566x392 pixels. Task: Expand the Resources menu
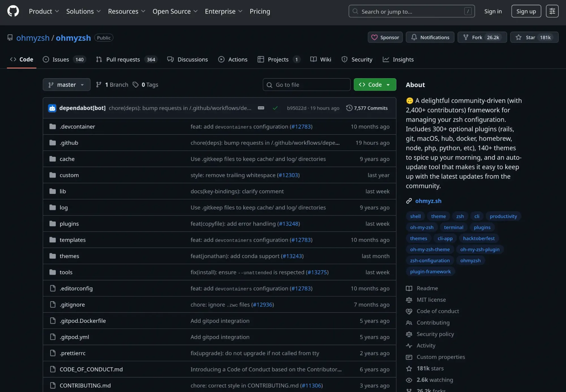(x=127, y=11)
